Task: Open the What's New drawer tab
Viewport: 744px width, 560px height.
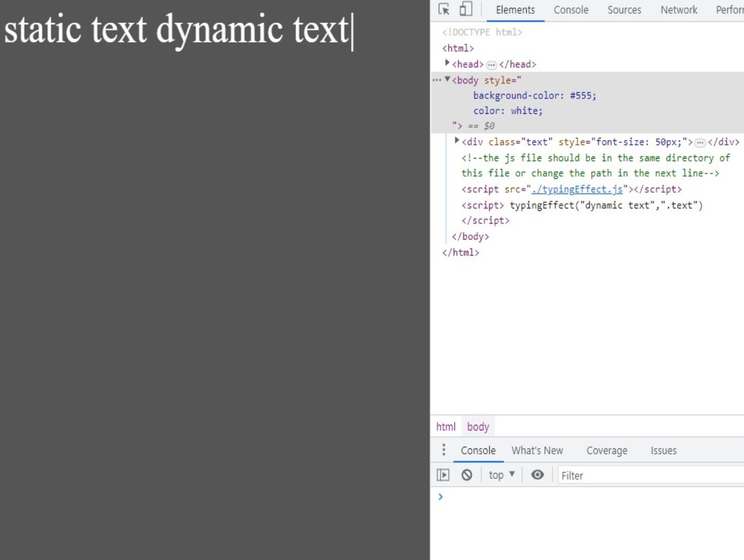Action: [537, 451]
